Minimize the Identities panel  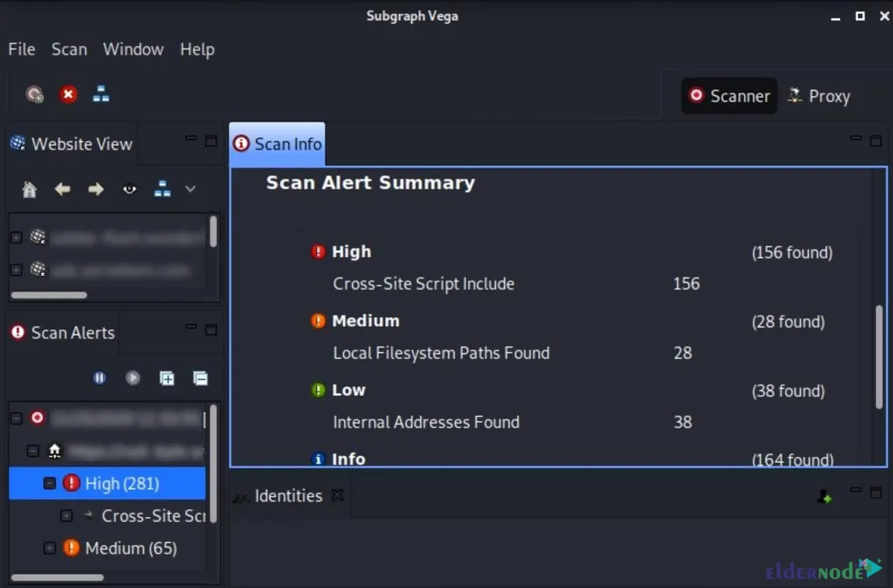click(856, 490)
